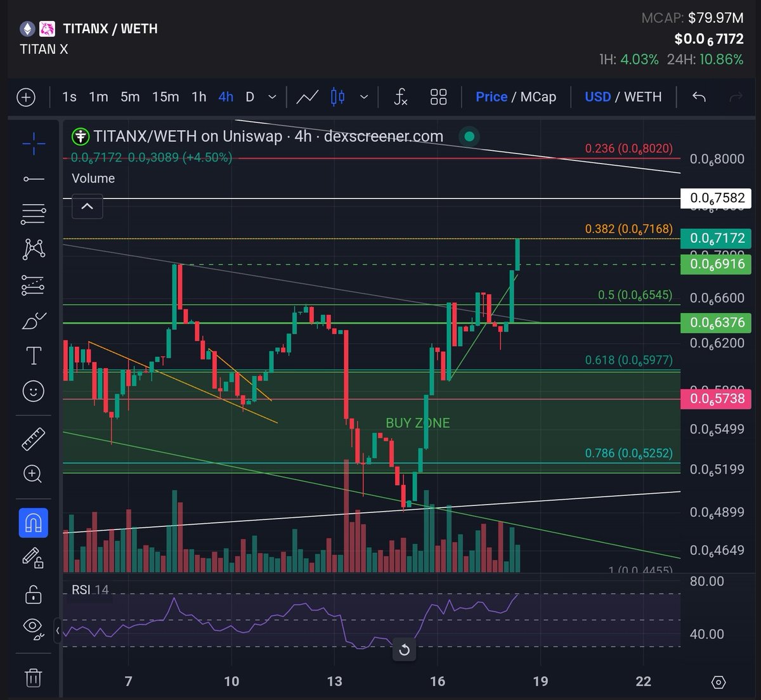Click the 0.382 Fibonacci level label
The width and height of the screenshot is (761, 700).
click(x=628, y=229)
